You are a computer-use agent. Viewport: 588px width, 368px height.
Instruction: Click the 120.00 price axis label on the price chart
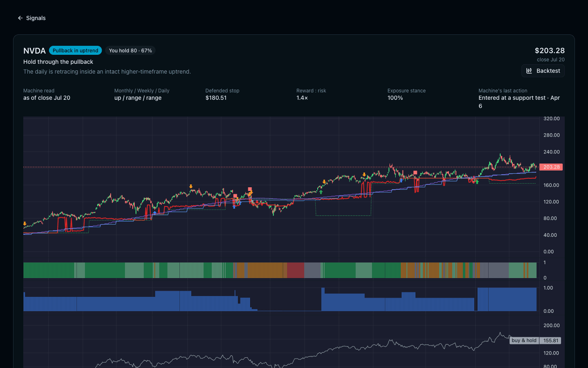click(x=551, y=202)
